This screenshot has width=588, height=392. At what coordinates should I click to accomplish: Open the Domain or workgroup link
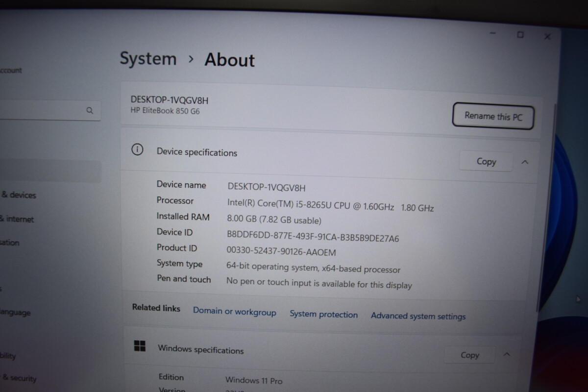coord(235,312)
